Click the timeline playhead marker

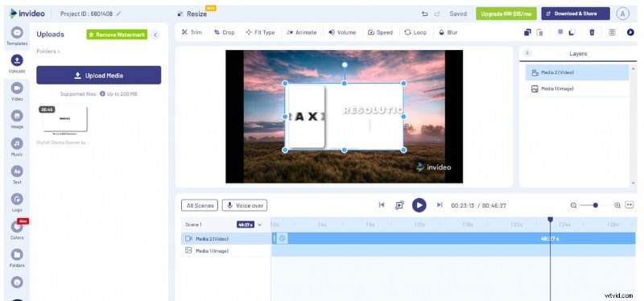[551, 220]
